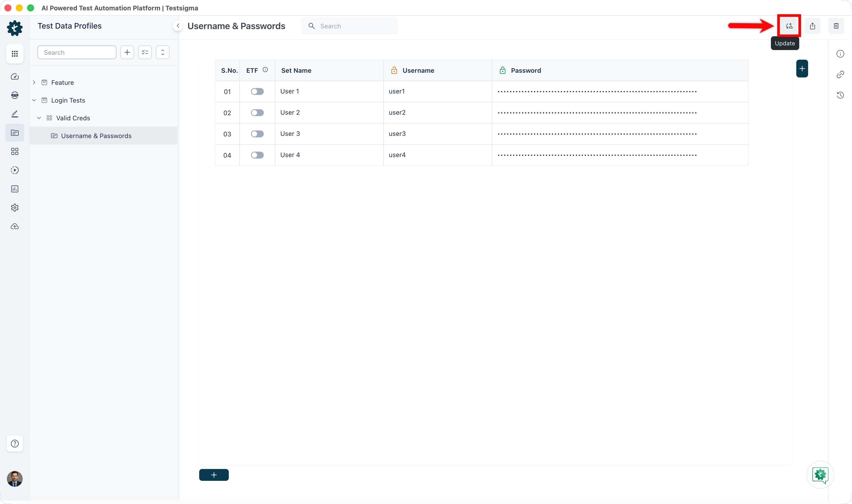Click the add row plus button at bottom
Screen dimensions: 852x504
pyautogui.click(x=213, y=475)
